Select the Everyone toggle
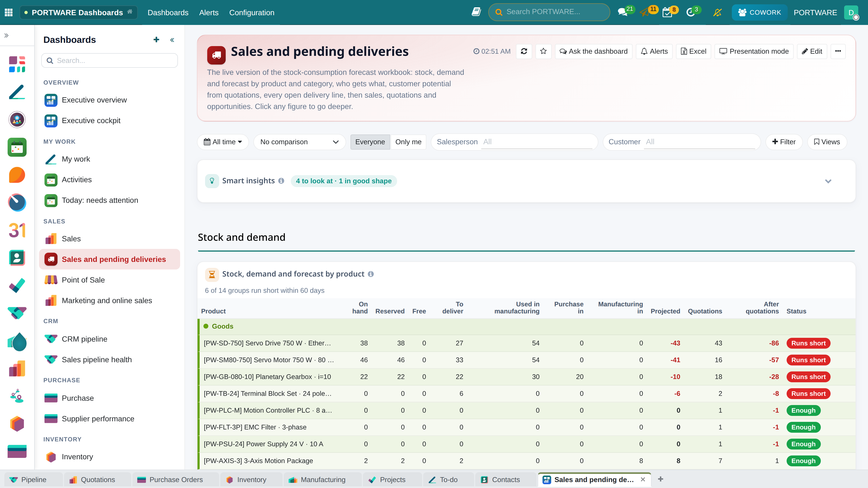Image resolution: width=868 pixels, height=488 pixels. 370,142
